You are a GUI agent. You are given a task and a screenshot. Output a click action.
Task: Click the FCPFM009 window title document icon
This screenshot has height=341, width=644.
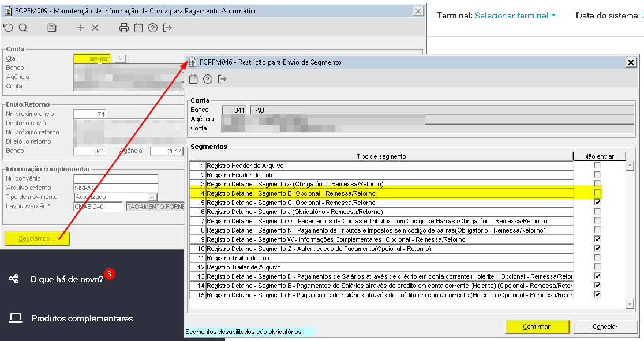8,11
